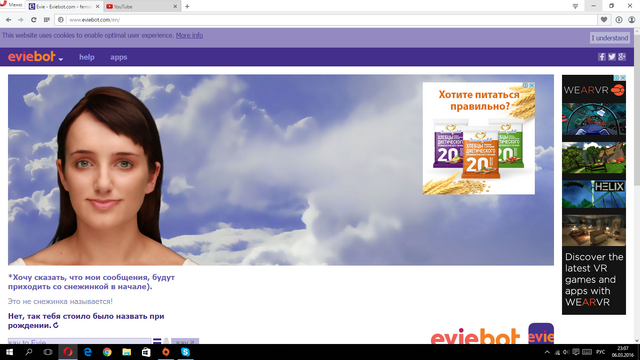Switch to the YouTube tab
This screenshot has width=640, height=360.
click(x=142, y=7)
